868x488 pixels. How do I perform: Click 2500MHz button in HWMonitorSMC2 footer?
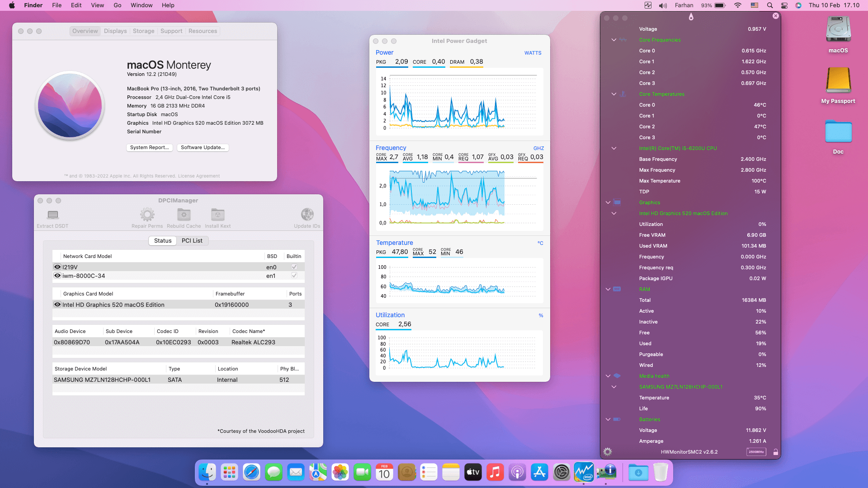tap(756, 452)
